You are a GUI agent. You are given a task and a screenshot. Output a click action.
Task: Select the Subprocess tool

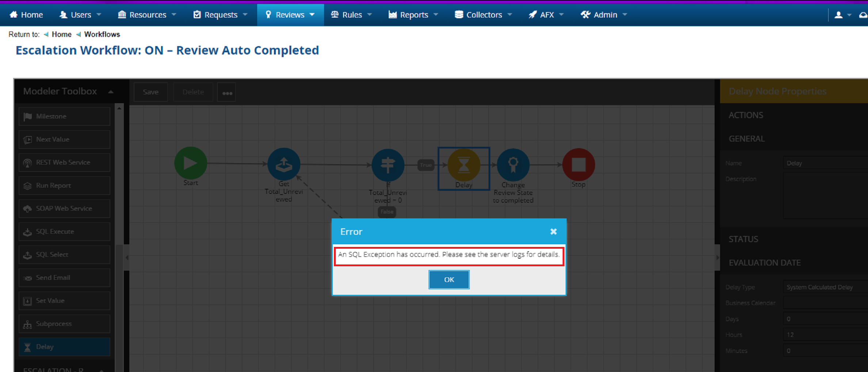pyautogui.click(x=64, y=324)
